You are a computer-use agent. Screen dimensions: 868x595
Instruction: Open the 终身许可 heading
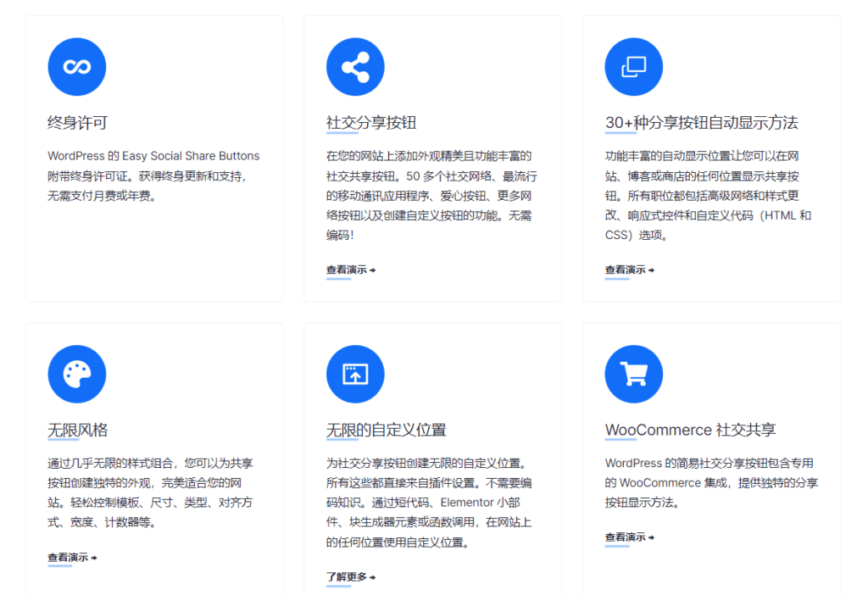pos(77,123)
